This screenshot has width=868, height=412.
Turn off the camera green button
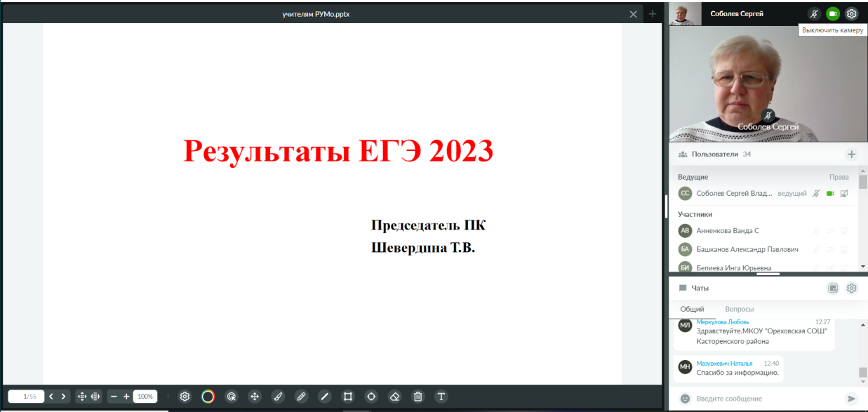click(833, 13)
